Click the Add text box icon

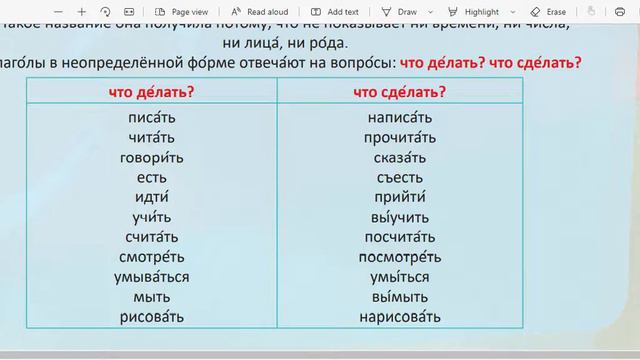pos(316,12)
